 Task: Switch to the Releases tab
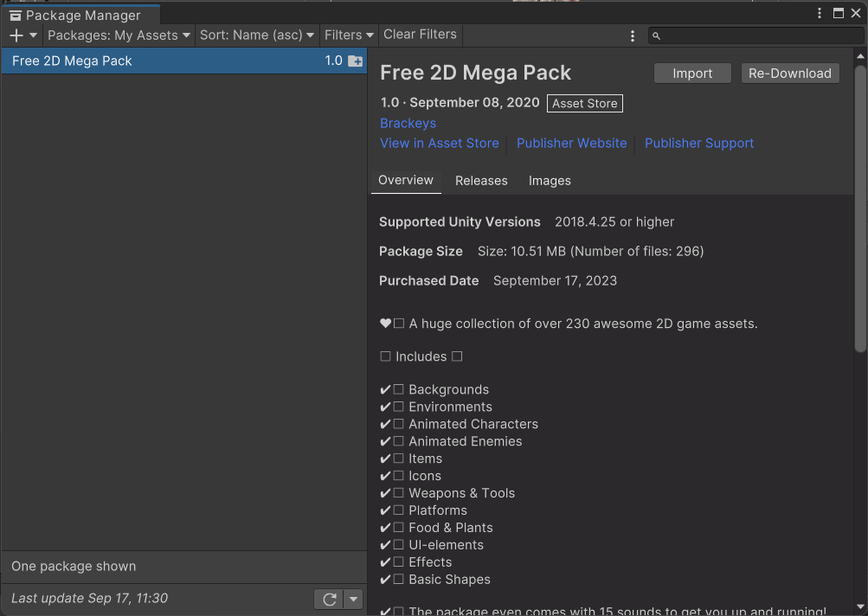481,181
